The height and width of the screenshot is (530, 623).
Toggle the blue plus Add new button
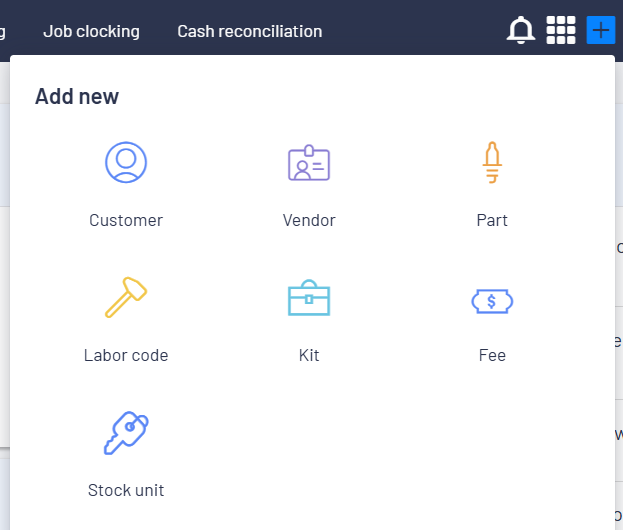pos(601,30)
